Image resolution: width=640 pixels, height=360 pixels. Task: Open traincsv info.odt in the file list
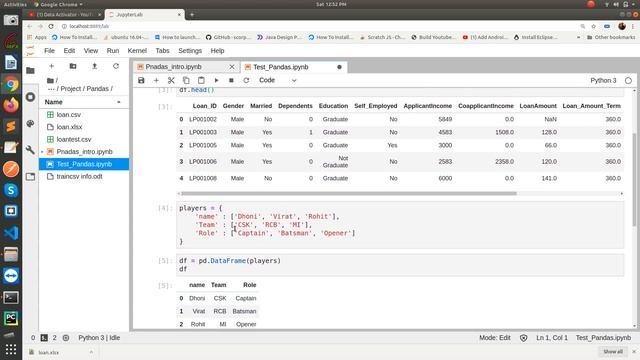[84, 176]
